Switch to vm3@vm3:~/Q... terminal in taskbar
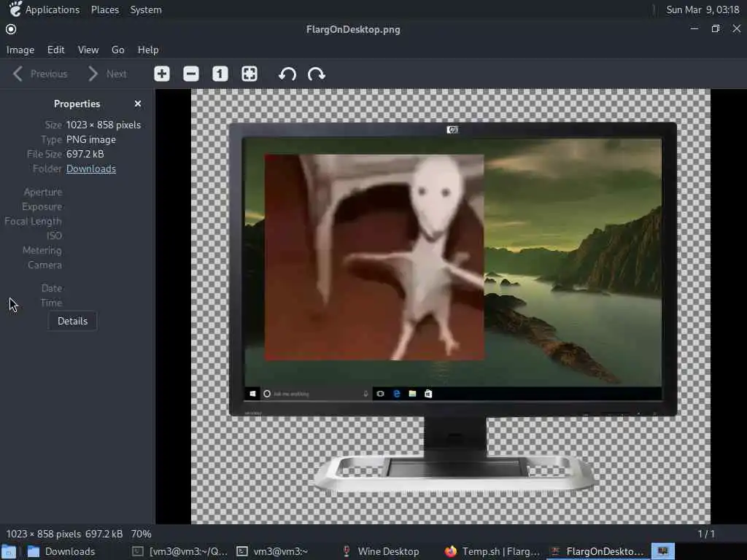 [x=179, y=551]
